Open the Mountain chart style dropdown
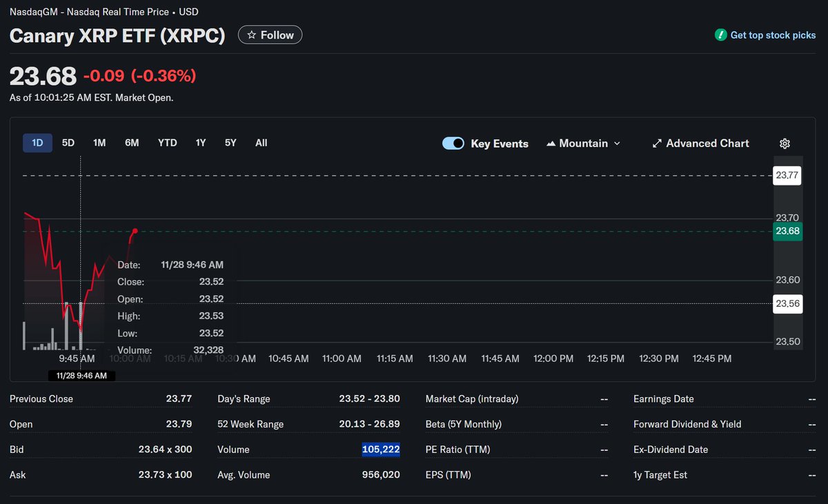Screen dimensions: 828x504 tap(584, 143)
